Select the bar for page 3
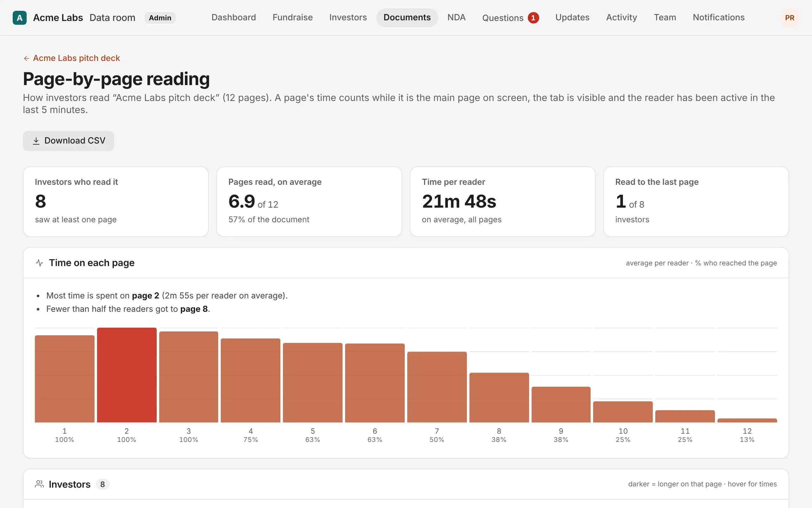The width and height of the screenshot is (812, 508). 189,377
